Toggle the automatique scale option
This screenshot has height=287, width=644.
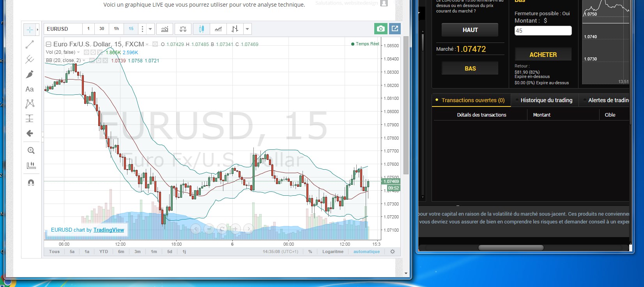(x=366, y=252)
